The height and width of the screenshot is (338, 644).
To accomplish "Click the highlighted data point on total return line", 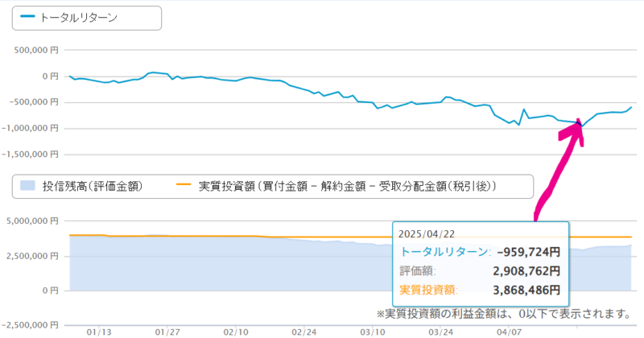I will [x=579, y=122].
